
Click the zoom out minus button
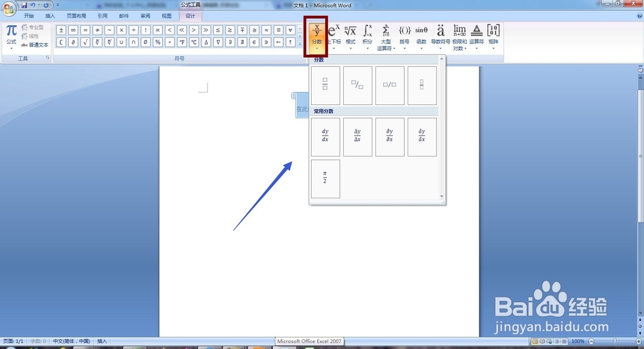[591, 341]
